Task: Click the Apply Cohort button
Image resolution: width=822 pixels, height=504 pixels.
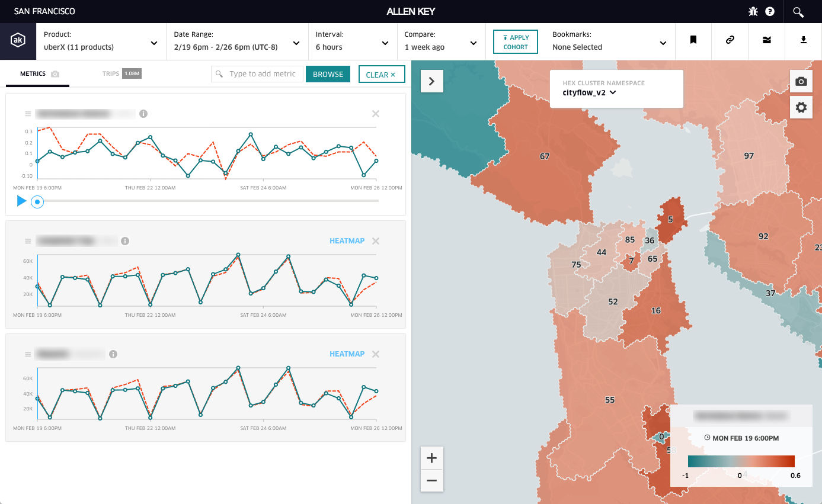Action: 515,42
